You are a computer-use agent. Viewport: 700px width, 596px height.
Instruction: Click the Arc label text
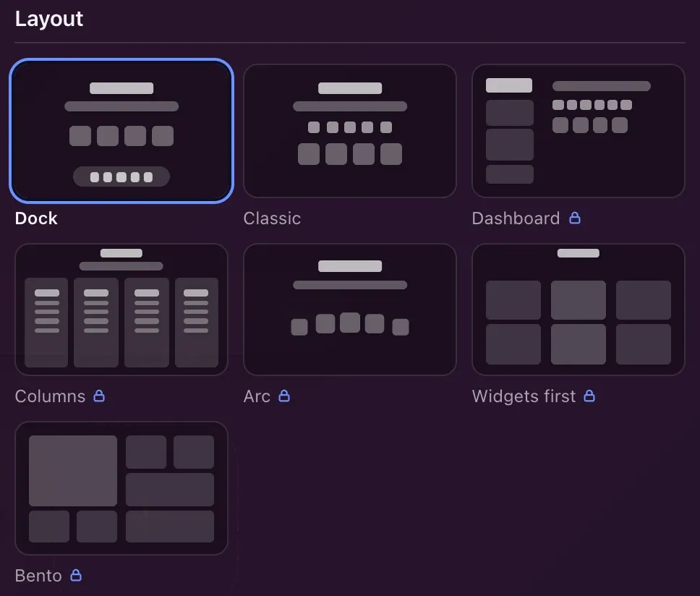pyautogui.click(x=257, y=396)
